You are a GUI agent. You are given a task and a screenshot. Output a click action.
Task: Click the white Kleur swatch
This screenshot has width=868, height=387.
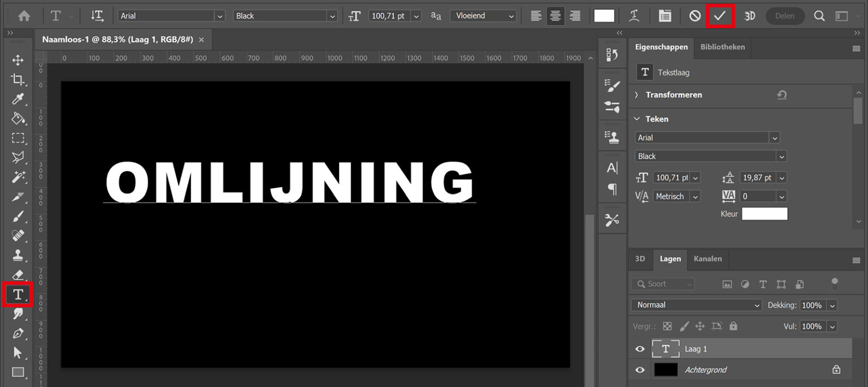pyautogui.click(x=765, y=214)
